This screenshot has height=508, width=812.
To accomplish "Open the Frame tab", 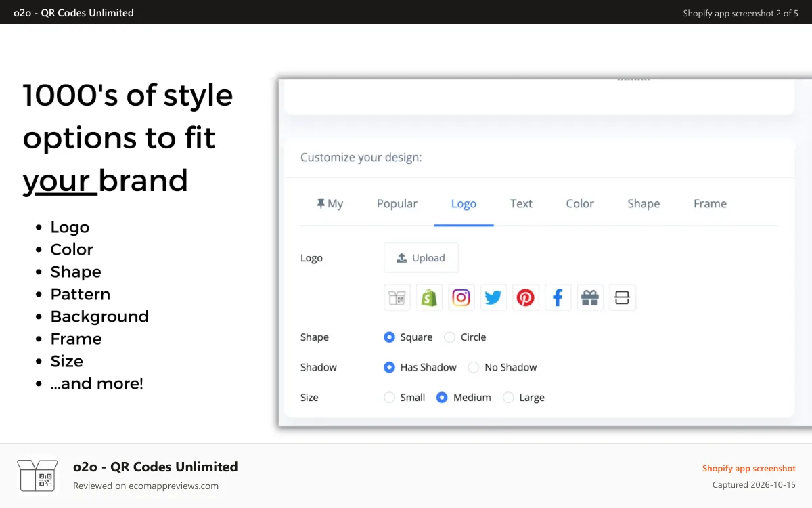I will click(710, 203).
